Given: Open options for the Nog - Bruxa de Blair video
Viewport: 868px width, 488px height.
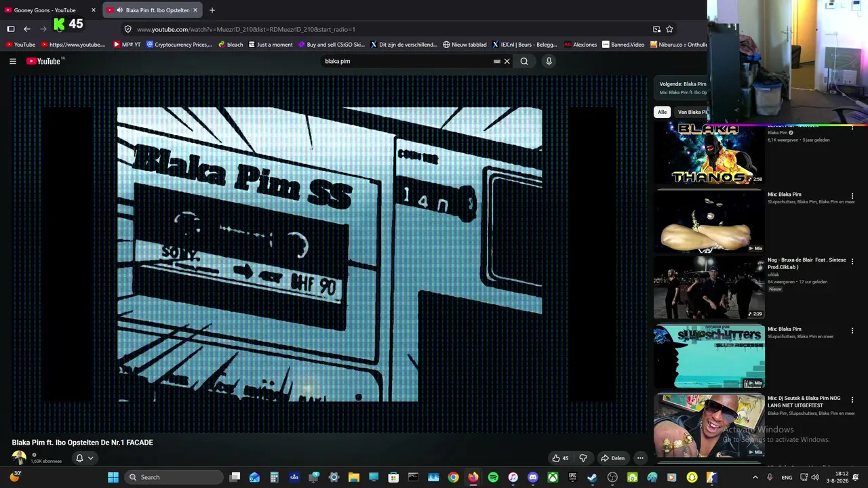Looking at the screenshot, I should click(x=852, y=261).
